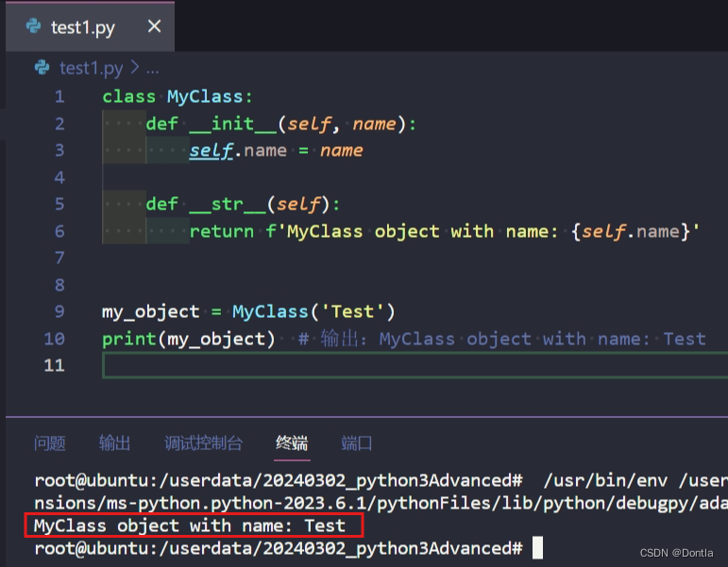The image size is (728, 567).
Task: Expand the breadcrumb ellipsis symbol list
Action: [x=152, y=71]
